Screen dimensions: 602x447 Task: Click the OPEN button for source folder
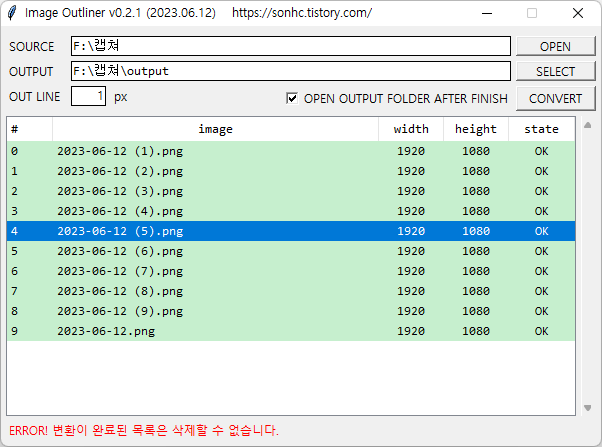[x=555, y=46]
